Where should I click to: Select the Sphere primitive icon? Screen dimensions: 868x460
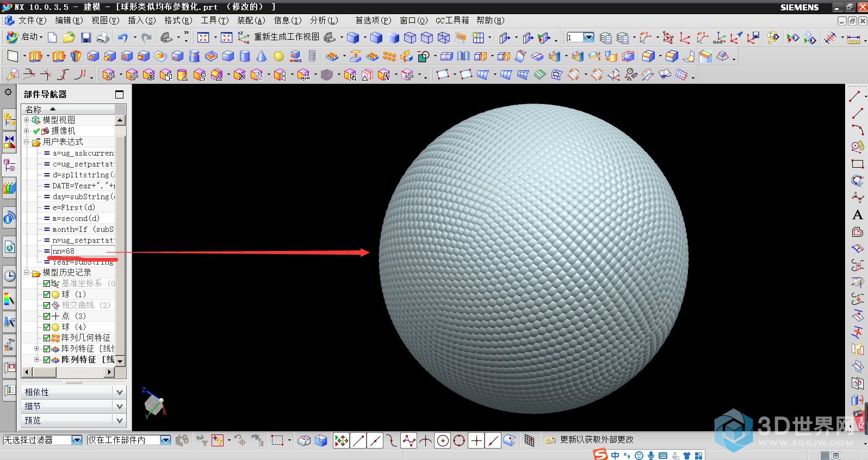click(278, 56)
